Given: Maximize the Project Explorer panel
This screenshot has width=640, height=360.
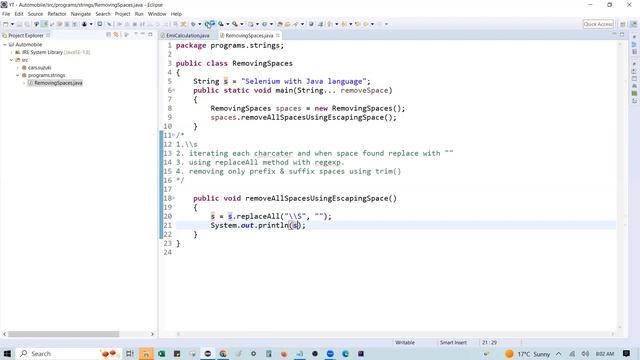Looking at the screenshot, I should tap(150, 34).
